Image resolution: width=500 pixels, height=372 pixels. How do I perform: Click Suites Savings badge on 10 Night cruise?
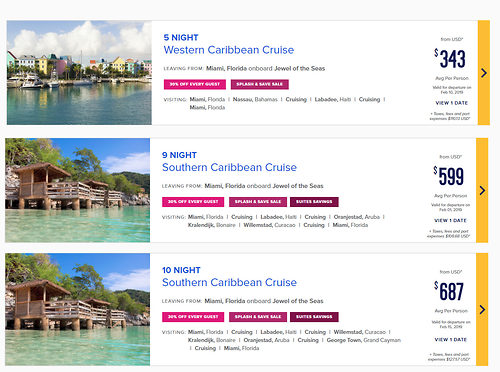tap(314, 317)
